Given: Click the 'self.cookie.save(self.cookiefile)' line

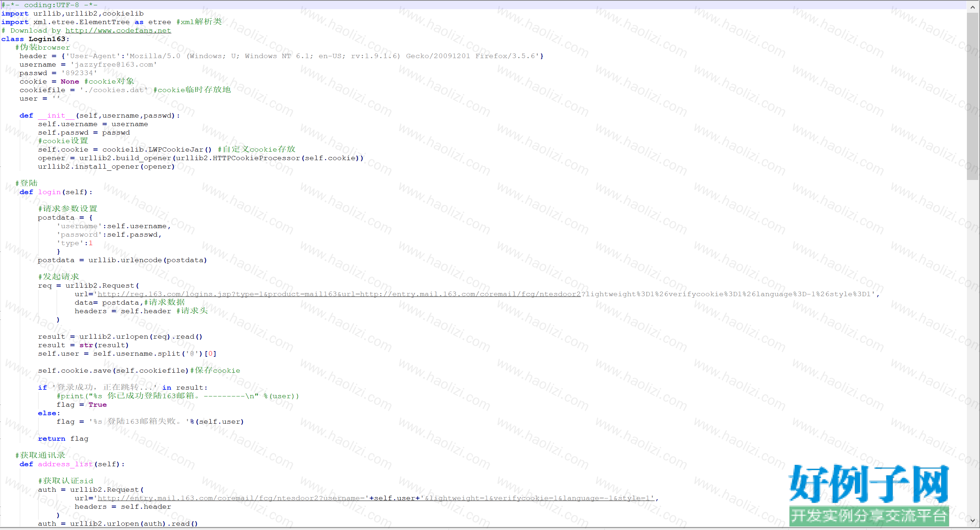Looking at the screenshot, I should (x=139, y=371).
